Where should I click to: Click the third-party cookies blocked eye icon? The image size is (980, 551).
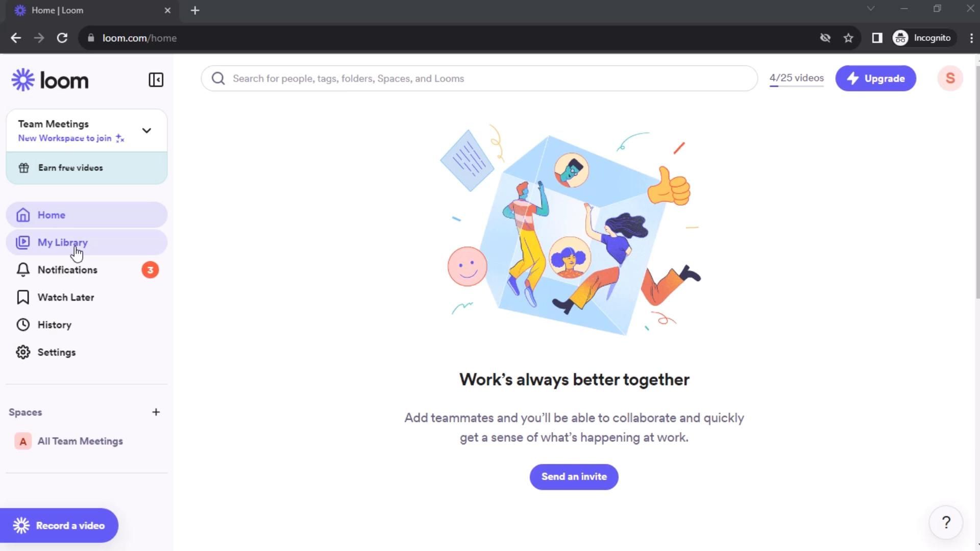click(x=825, y=38)
